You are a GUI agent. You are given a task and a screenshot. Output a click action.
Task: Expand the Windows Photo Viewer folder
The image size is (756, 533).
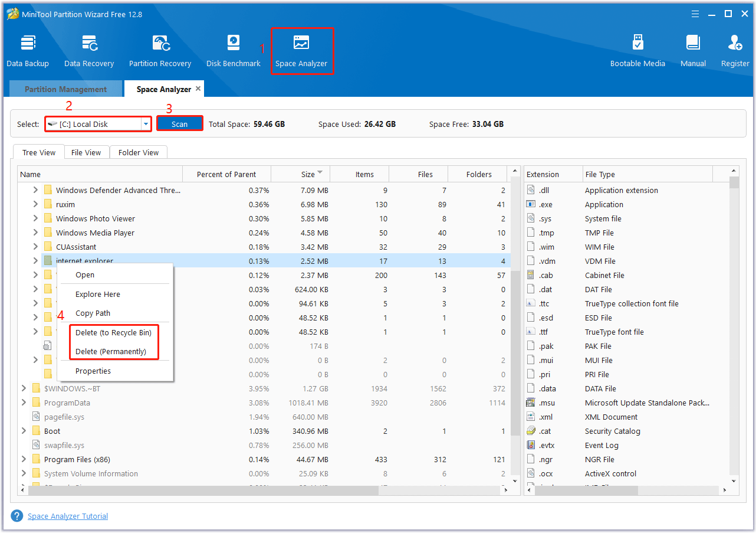pyautogui.click(x=35, y=218)
